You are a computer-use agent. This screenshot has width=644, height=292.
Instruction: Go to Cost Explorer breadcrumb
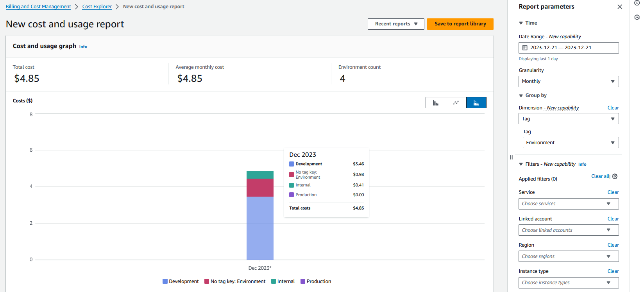coord(97,7)
